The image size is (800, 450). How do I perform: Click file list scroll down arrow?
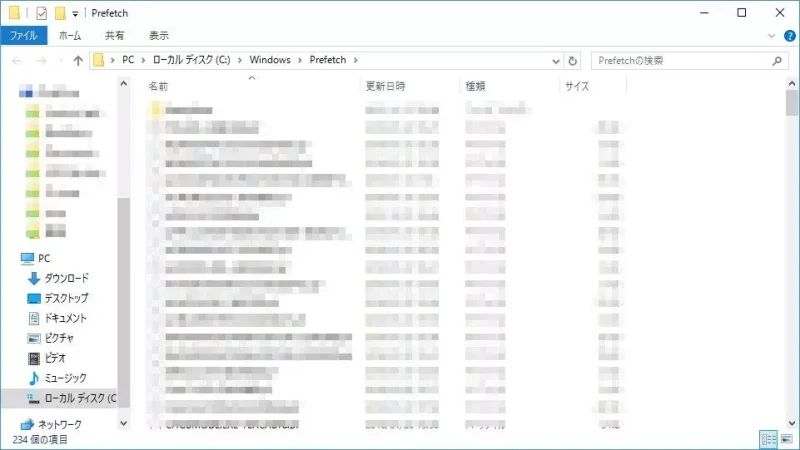(x=791, y=423)
